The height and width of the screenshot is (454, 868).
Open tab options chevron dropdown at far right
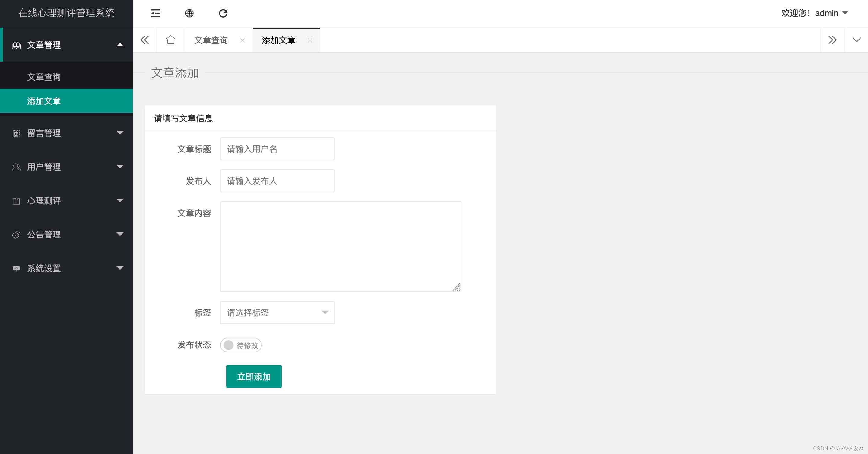pyautogui.click(x=856, y=40)
